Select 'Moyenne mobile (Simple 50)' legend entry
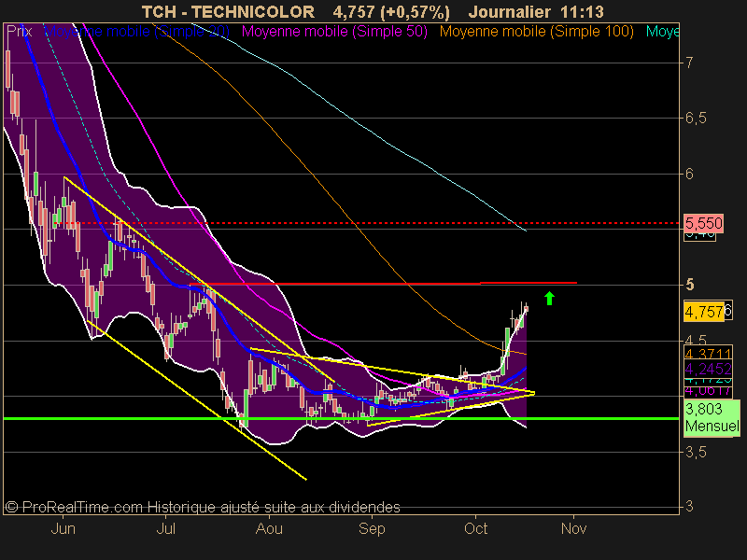This screenshot has width=747, height=560. pyautogui.click(x=334, y=32)
